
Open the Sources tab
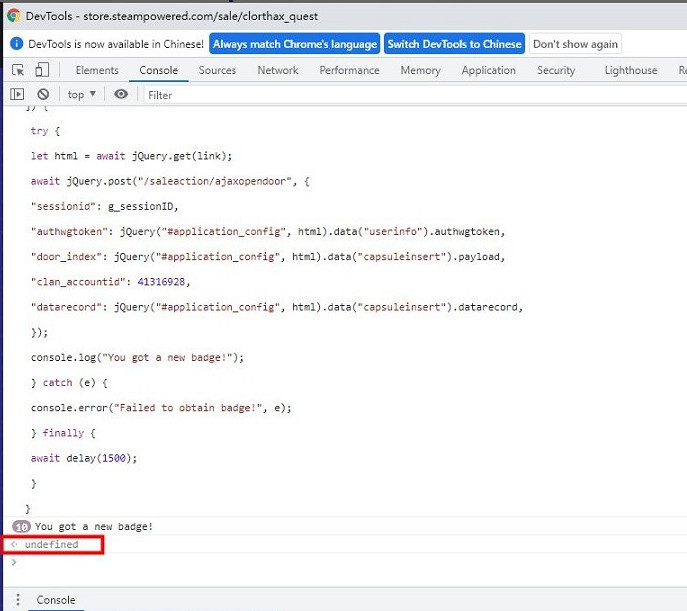tap(217, 70)
